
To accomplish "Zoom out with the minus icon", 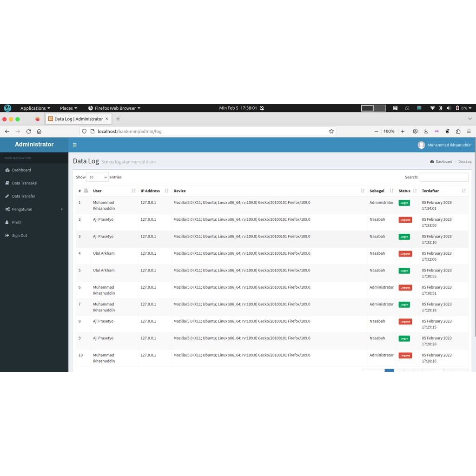I will pos(376,132).
